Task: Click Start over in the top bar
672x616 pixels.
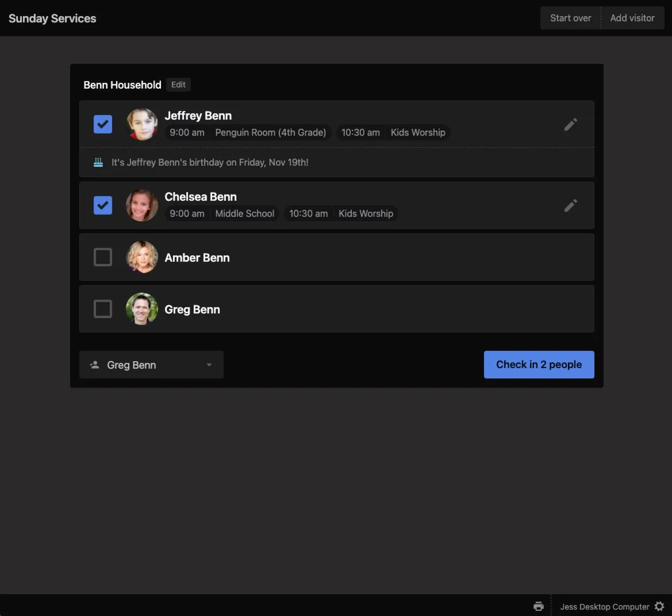Action: pos(570,18)
